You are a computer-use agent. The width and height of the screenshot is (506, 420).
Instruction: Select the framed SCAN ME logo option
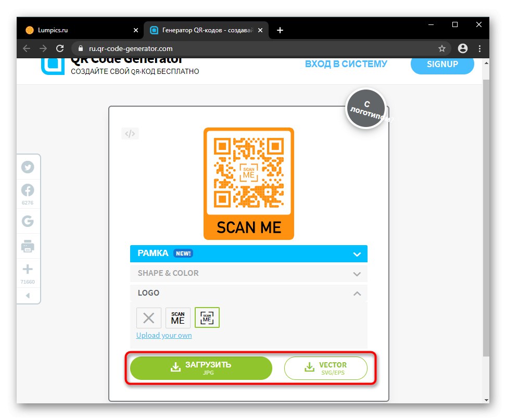coord(207,318)
